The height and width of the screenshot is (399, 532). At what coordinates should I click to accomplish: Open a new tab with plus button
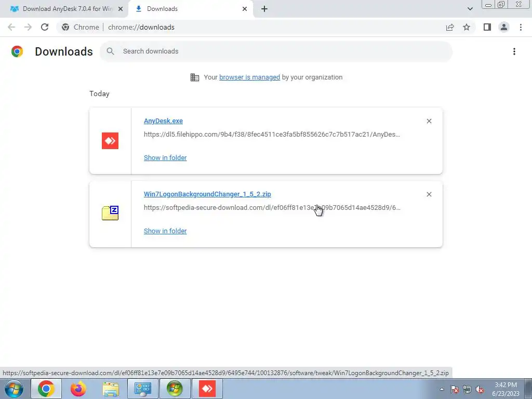(264, 9)
